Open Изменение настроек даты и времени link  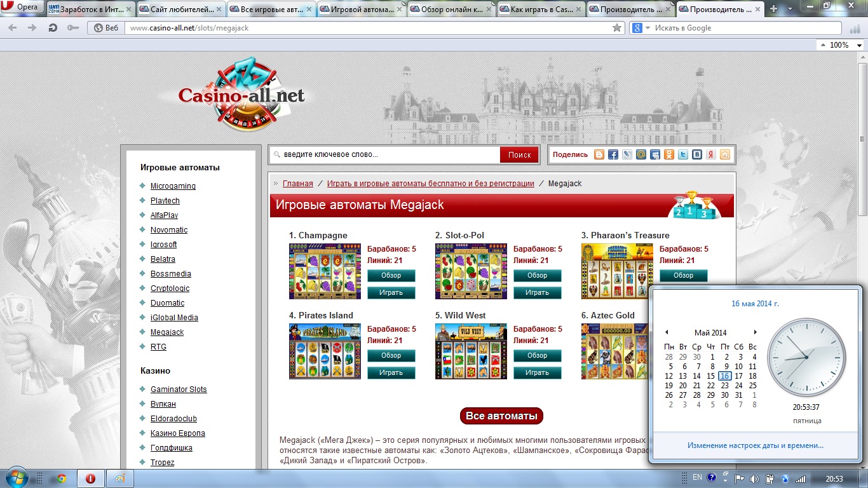(756, 445)
